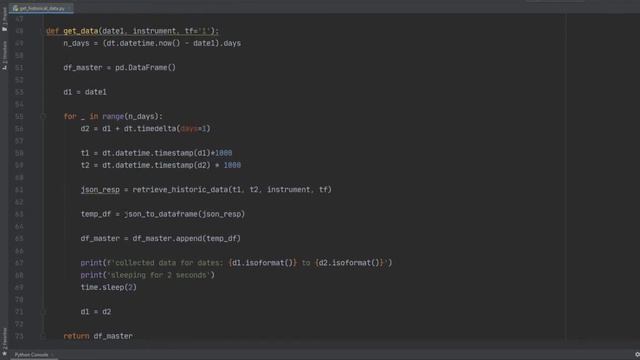Open the Favorites tool window

tap(4, 341)
